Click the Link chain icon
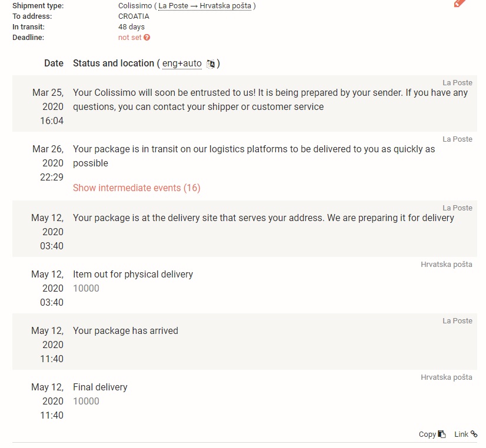 (x=474, y=434)
